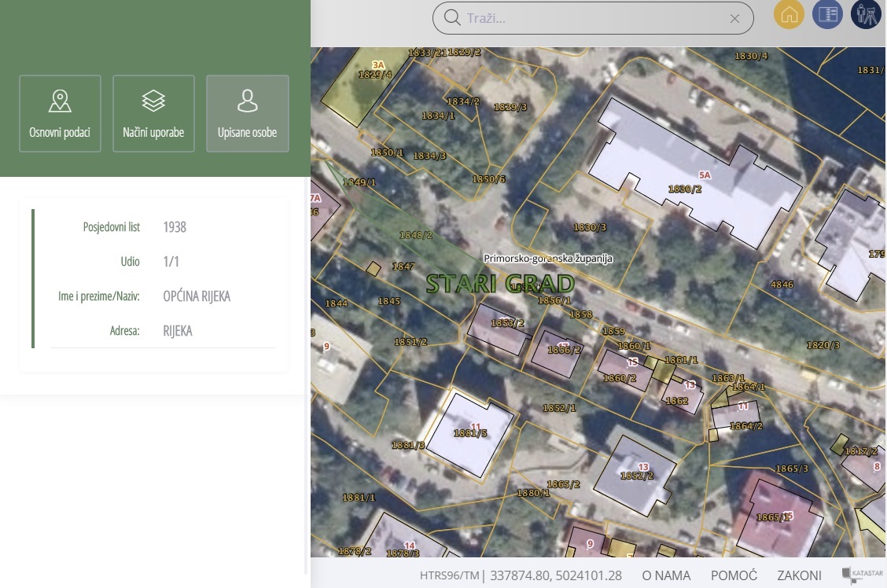This screenshot has height=588, width=887.
Task: Open the O NAMA link
Action: tap(666, 575)
